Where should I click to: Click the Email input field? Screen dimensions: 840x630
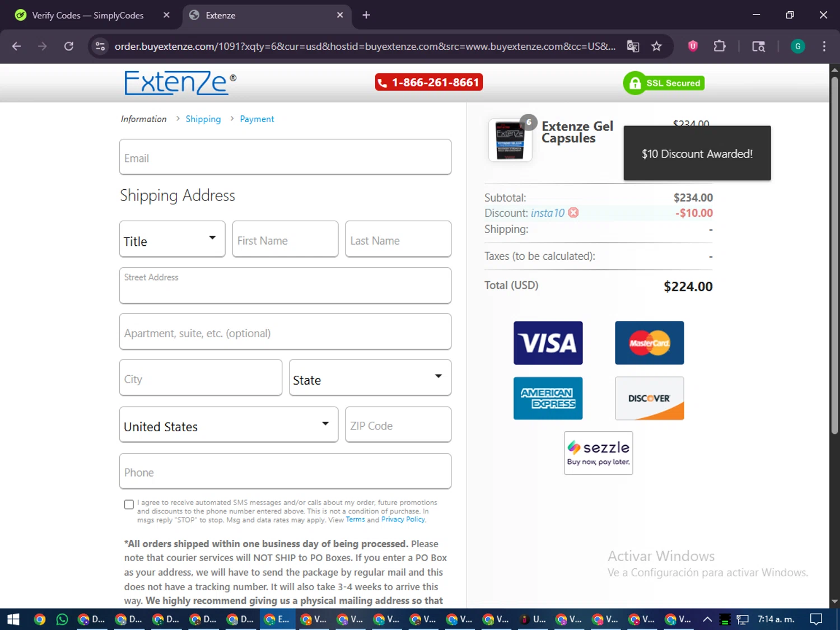pyautogui.click(x=285, y=157)
